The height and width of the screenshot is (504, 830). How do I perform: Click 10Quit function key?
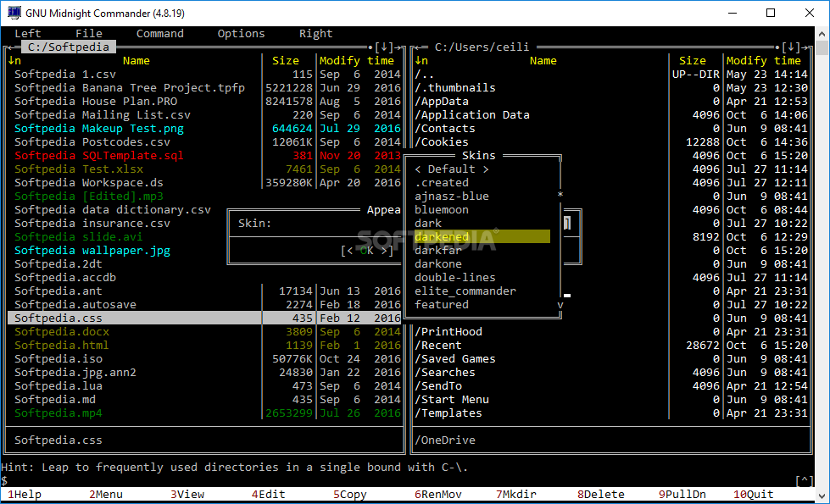(753, 495)
